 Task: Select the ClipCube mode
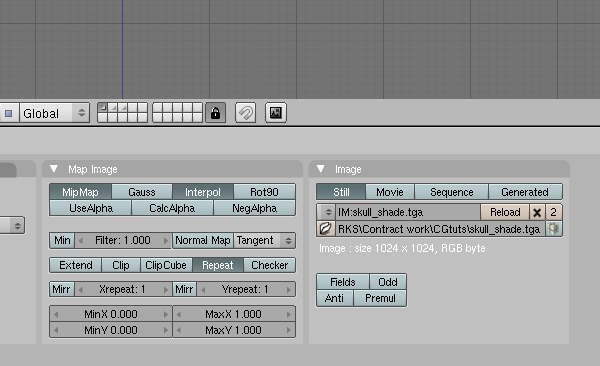coord(166,265)
